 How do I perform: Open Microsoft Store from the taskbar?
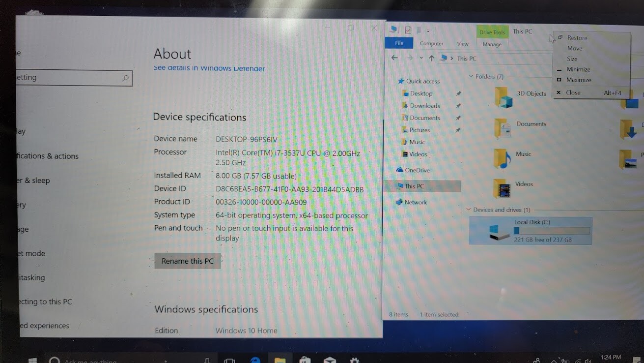[x=305, y=361]
